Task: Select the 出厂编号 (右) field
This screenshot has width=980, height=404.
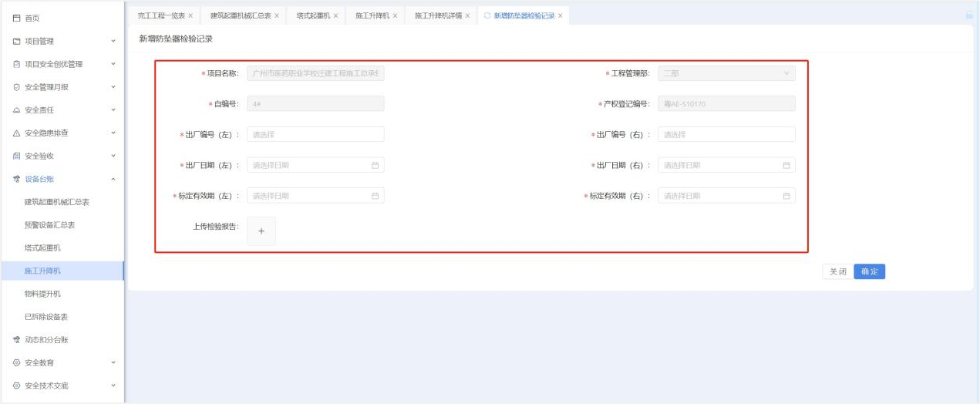Action: click(726, 134)
